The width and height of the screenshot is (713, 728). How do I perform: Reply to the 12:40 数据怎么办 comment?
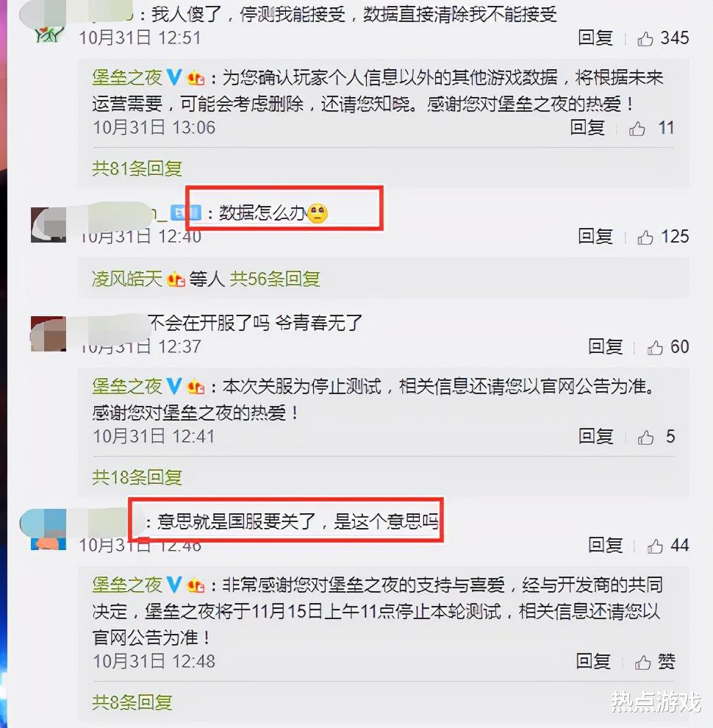point(595,237)
